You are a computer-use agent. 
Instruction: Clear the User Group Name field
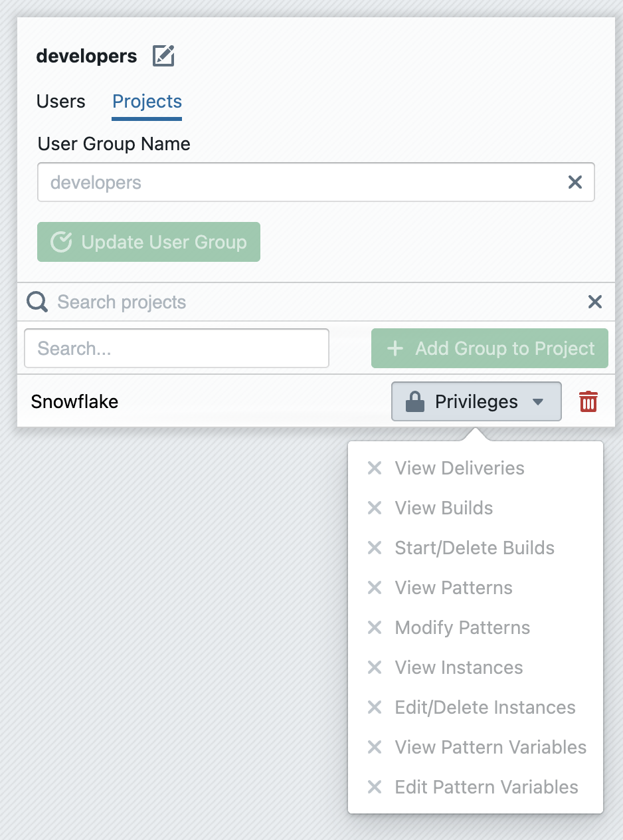[x=575, y=183]
